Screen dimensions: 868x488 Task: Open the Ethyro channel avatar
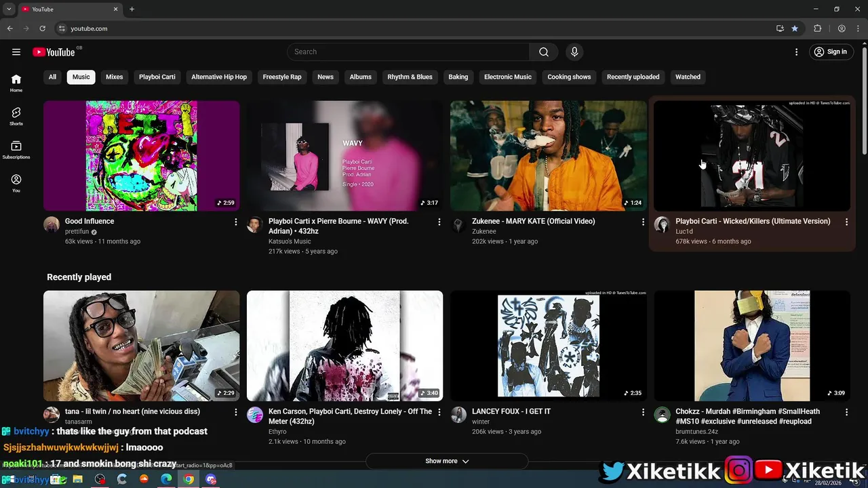(255, 415)
